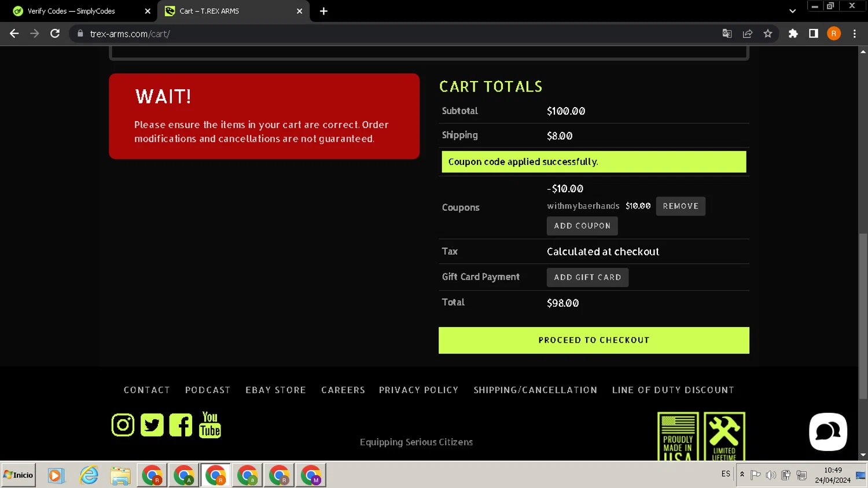
Task: Open the translate page icon in address bar
Action: coord(727,34)
